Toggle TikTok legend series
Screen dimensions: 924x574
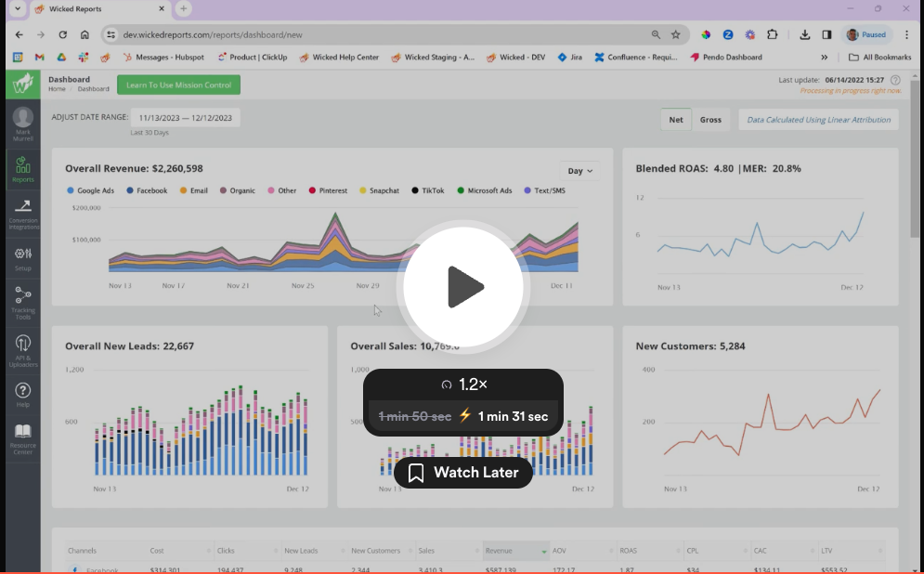tap(428, 190)
